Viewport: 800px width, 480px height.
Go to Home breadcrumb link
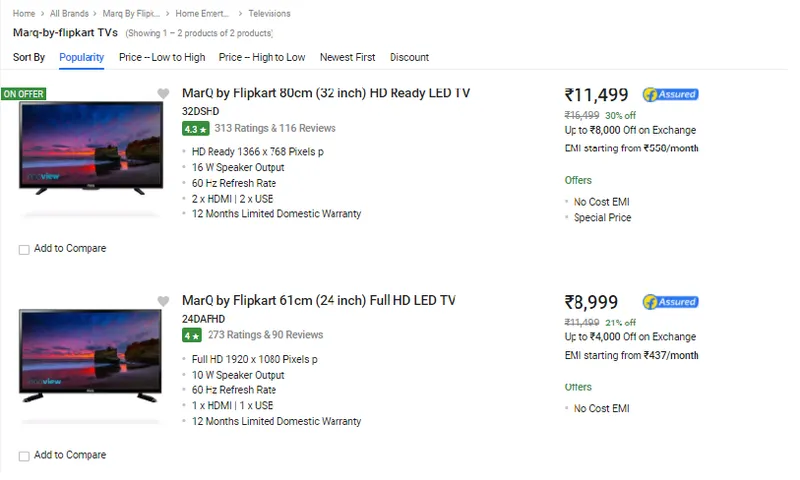(24, 14)
